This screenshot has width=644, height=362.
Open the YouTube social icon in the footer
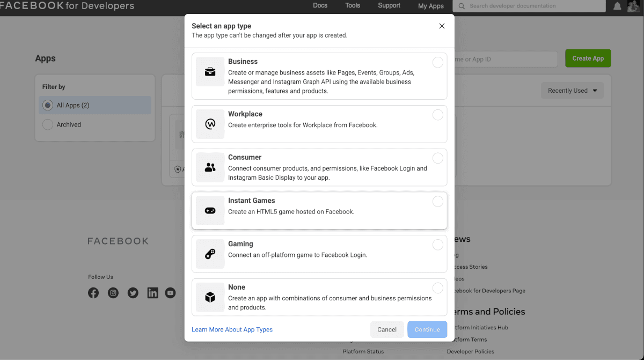171,293
